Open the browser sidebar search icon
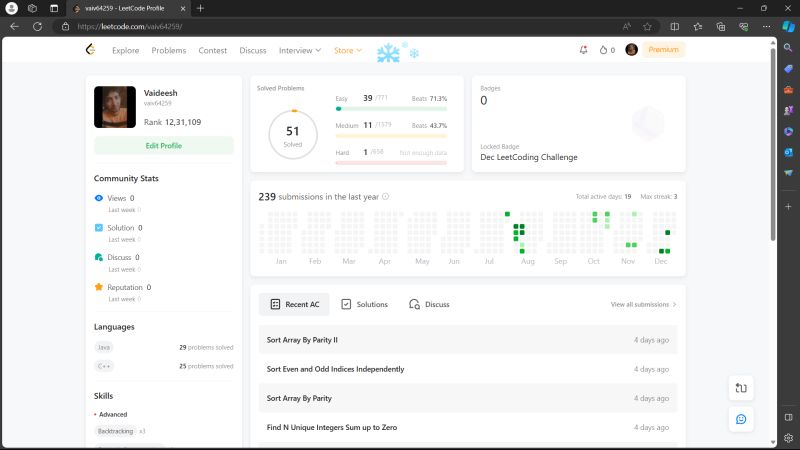Viewport: 800px width, 450px height. point(788,47)
